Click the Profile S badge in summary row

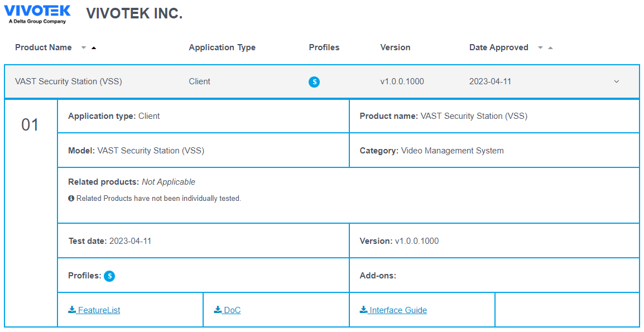click(x=314, y=82)
